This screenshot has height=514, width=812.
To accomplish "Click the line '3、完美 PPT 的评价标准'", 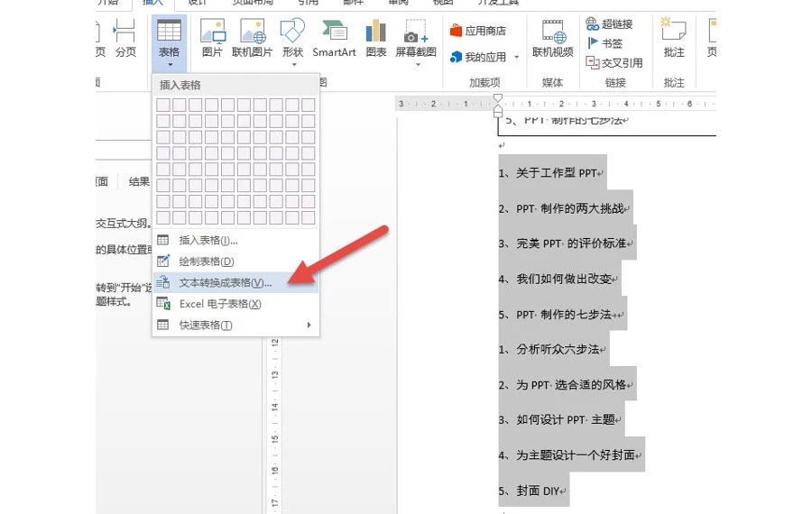I will tap(566, 243).
